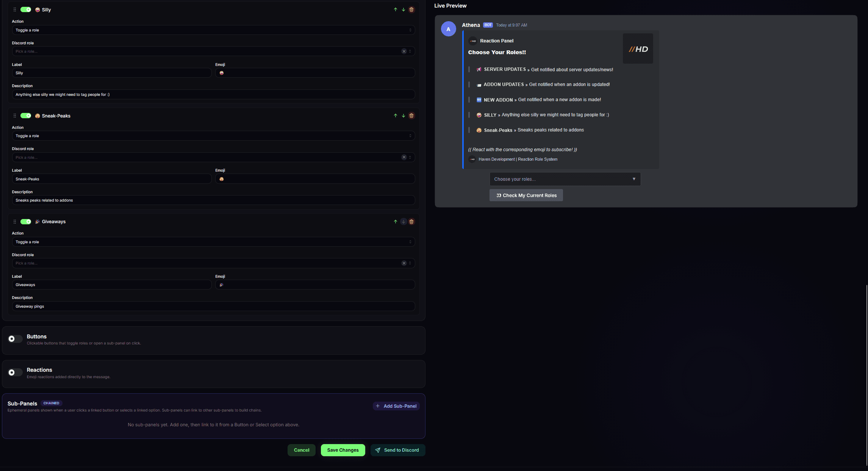Click Add Sub-Panel
The width and height of the screenshot is (868, 471).
point(396,406)
